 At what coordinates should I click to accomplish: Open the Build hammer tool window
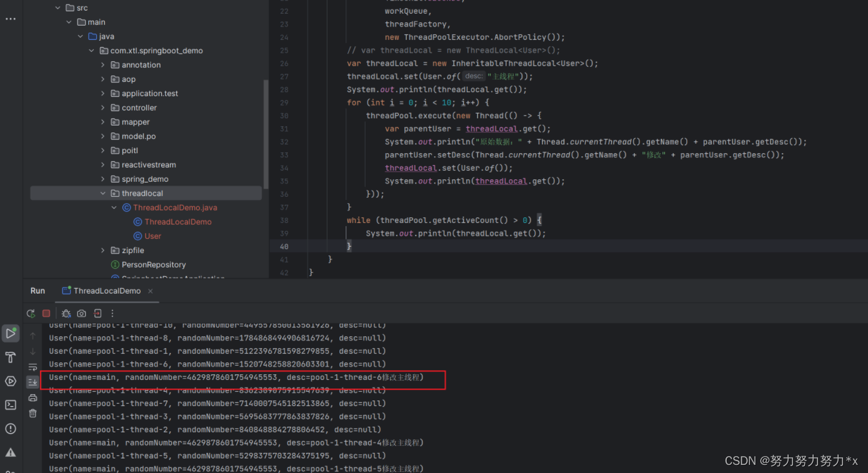(x=11, y=357)
